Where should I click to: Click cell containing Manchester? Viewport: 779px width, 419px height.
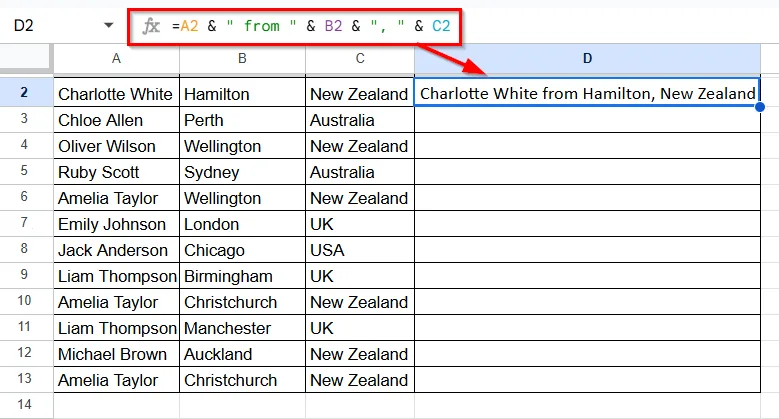point(242,328)
